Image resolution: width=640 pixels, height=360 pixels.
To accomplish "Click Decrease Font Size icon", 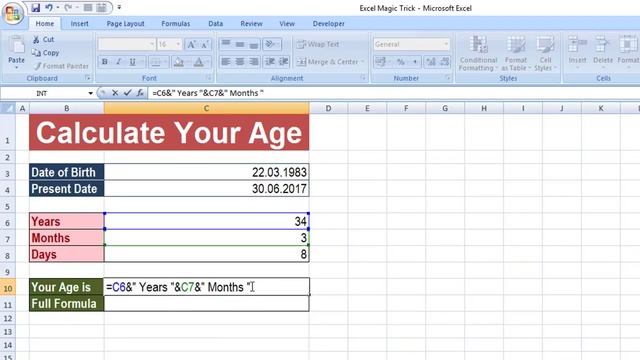I will [x=204, y=44].
